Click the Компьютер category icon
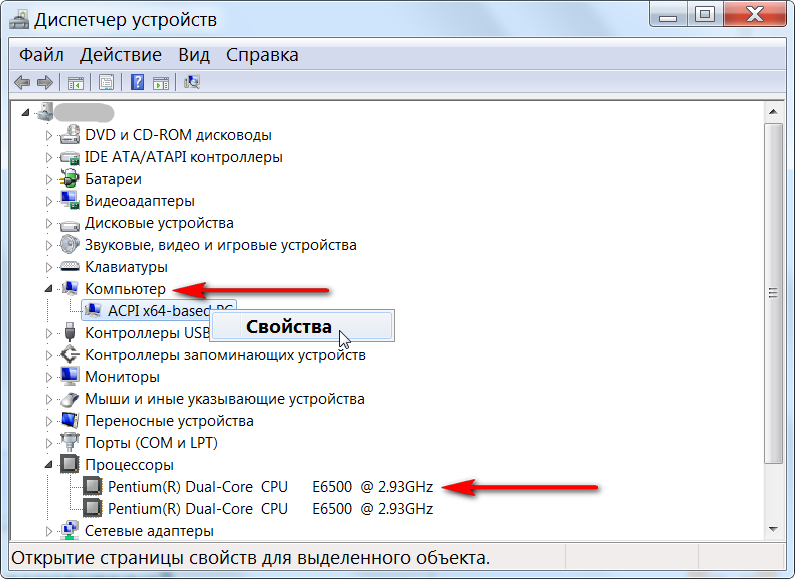795x579 pixels. click(69, 288)
